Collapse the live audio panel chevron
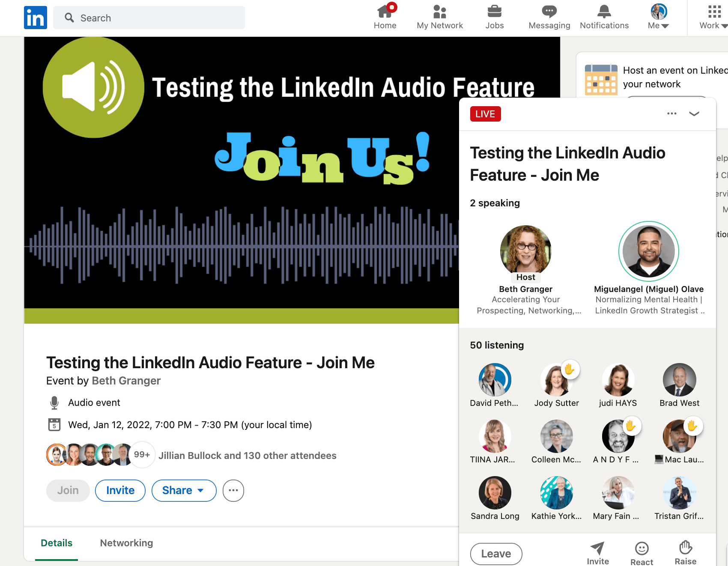The image size is (728, 566). [694, 113]
